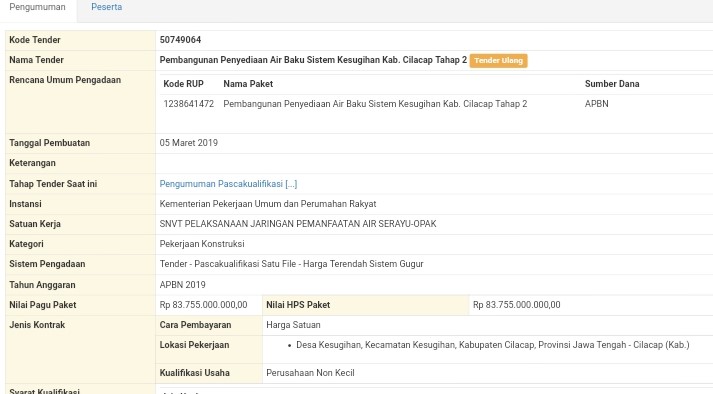Viewport: 713px width, 394px height.
Task: Click the Satuan Kerja label
Action: 35,224
